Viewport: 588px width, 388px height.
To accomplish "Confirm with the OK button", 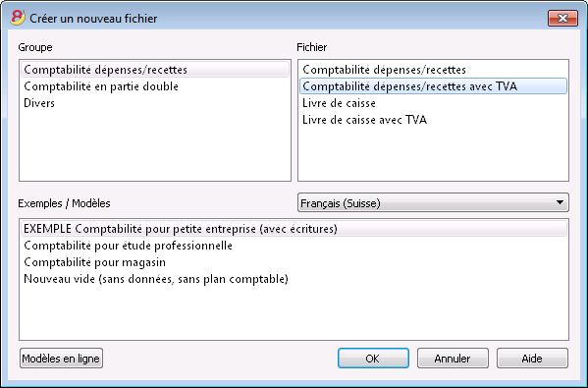I will pos(373,359).
